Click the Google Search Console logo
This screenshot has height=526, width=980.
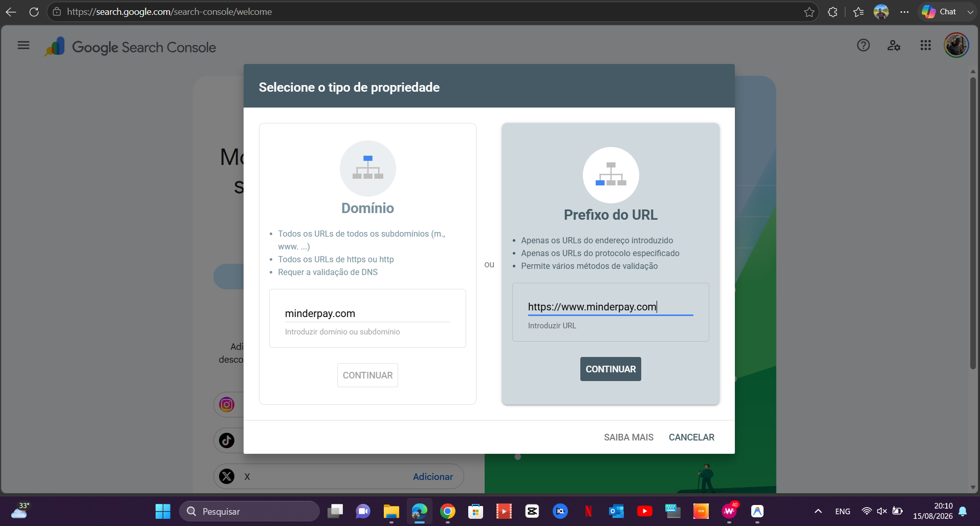(x=130, y=47)
